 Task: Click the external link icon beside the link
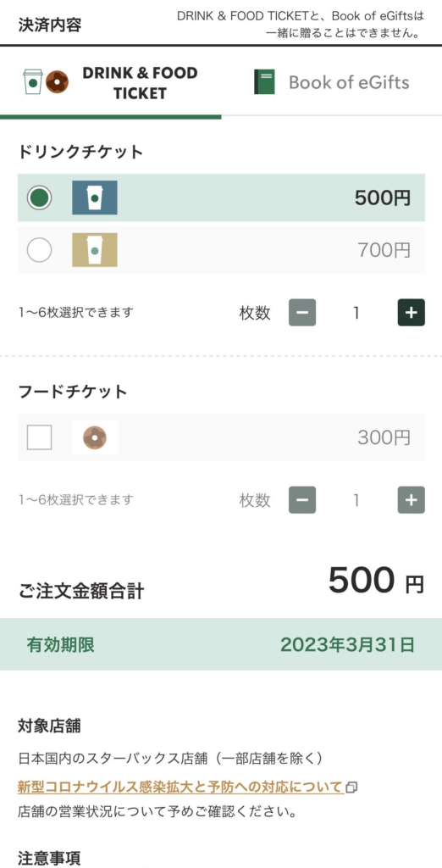coord(352,787)
